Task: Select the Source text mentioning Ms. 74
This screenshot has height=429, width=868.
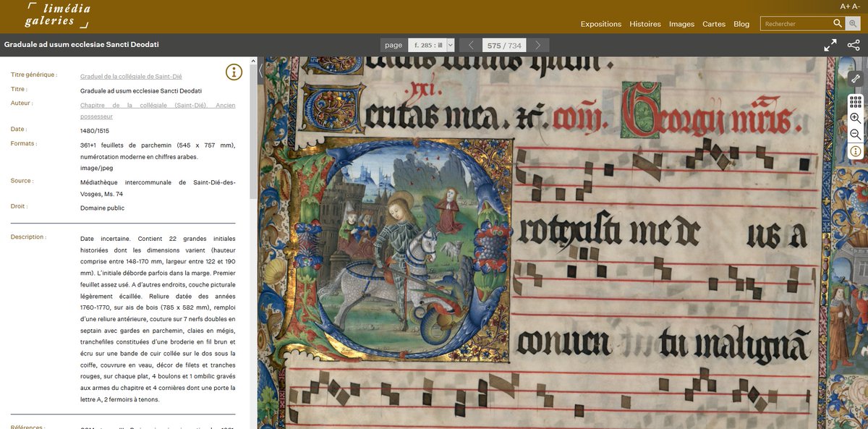Action: [158, 188]
